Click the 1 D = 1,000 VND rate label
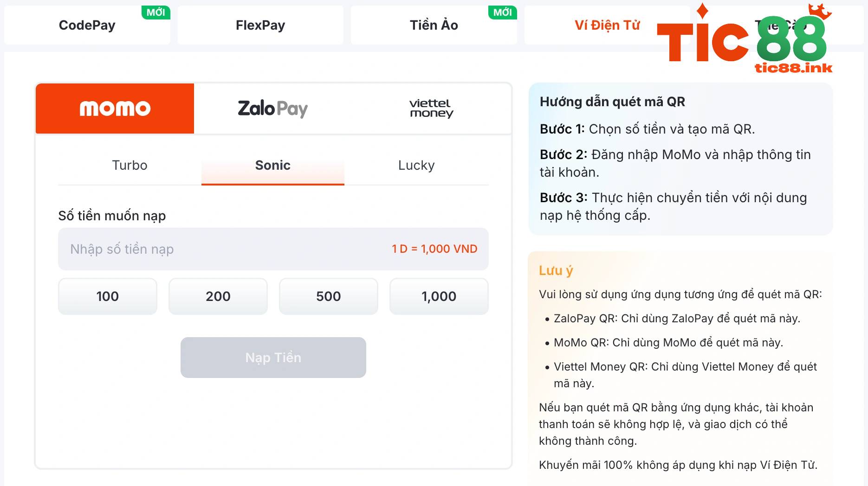868x486 pixels. pyautogui.click(x=434, y=249)
